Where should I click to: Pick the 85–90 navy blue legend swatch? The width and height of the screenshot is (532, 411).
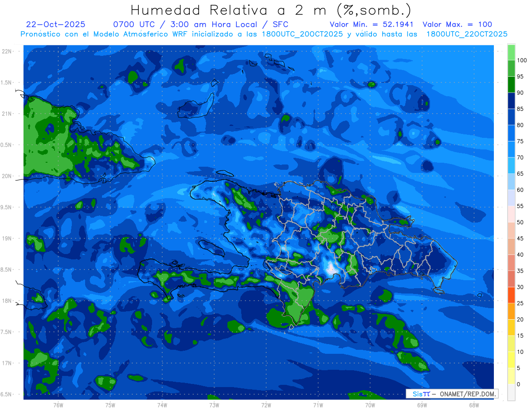point(511,101)
